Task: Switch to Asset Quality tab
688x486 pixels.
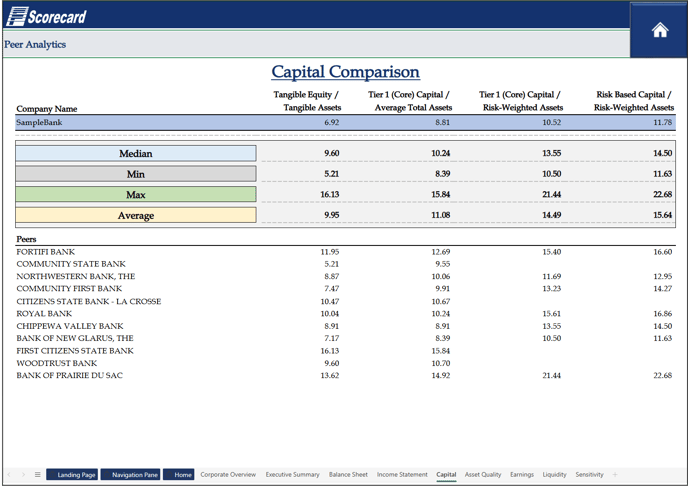Action: [x=483, y=474]
